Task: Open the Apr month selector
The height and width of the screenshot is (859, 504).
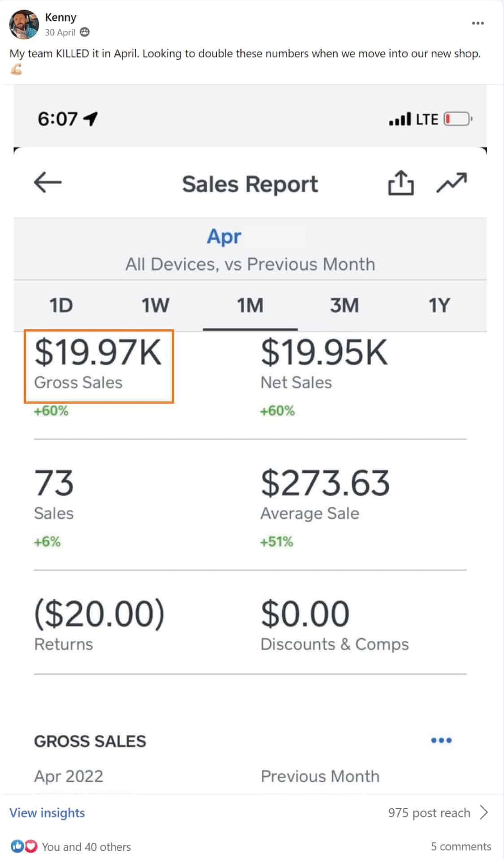Action: (x=224, y=236)
